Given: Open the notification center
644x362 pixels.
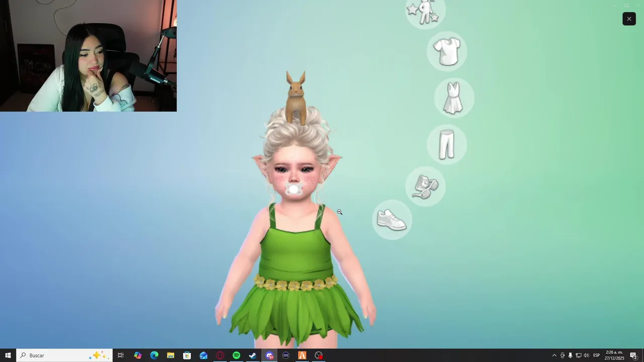Looking at the screenshot, I should click(633, 355).
